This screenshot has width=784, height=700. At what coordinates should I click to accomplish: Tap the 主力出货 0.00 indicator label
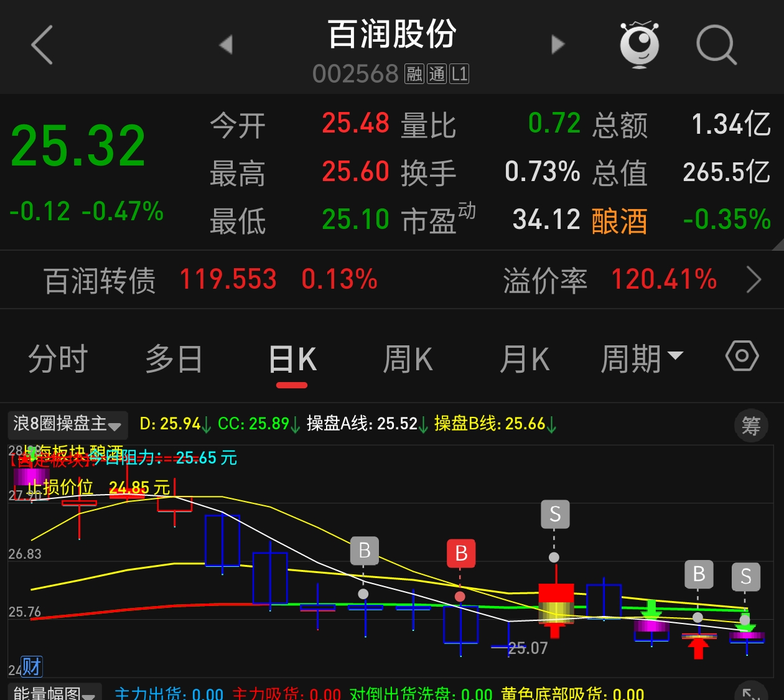point(169,694)
